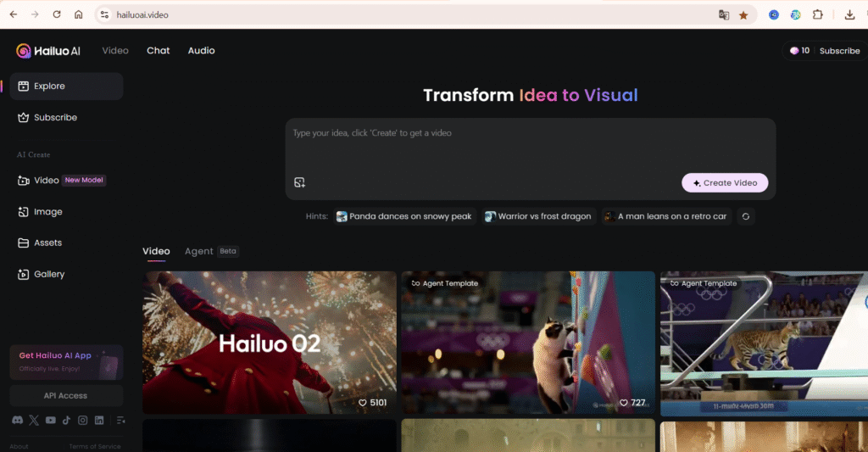Viewport: 868px width, 452px height.
Task: Click the Hailuo AI logo
Action: click(48, 51)
